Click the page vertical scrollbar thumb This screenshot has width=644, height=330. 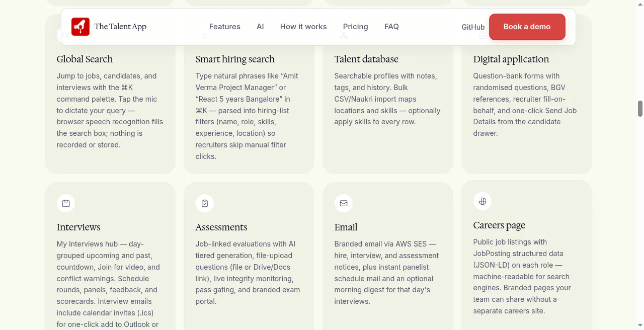(640, 109)
